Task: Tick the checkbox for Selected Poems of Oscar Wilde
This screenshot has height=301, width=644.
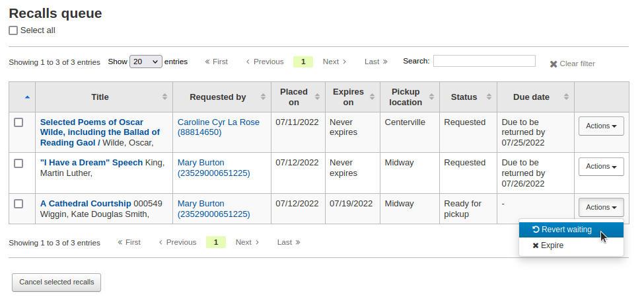Action: point(18,122)
